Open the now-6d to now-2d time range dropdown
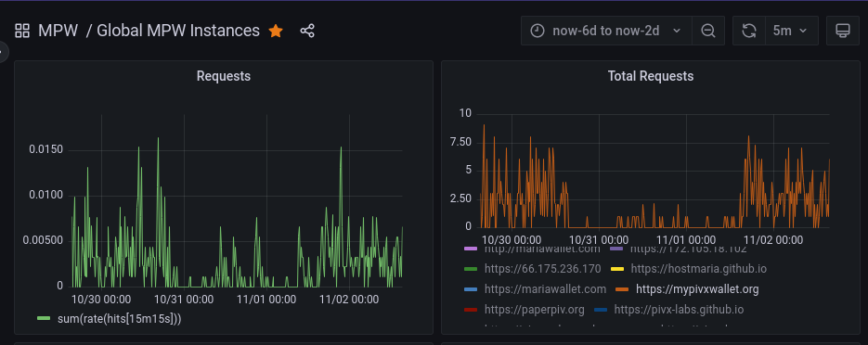Screen dimensions: 868x345 coord(606,31)
